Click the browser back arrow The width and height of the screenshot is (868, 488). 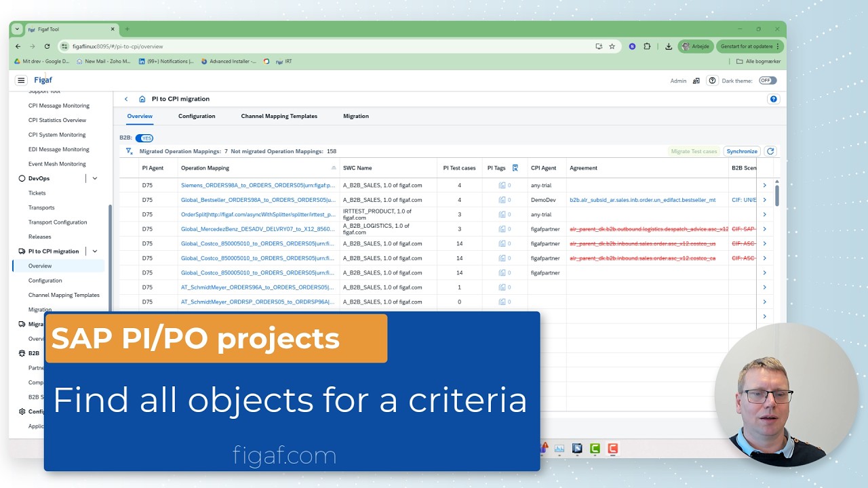(x=18, y=46)
